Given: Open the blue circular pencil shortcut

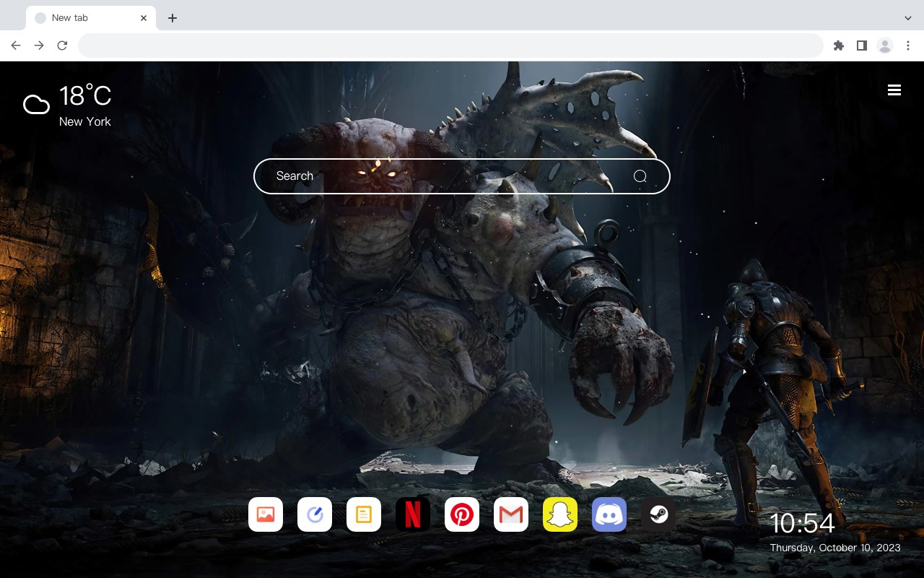Looking at the screenshot, I should [x=315, y=514].
